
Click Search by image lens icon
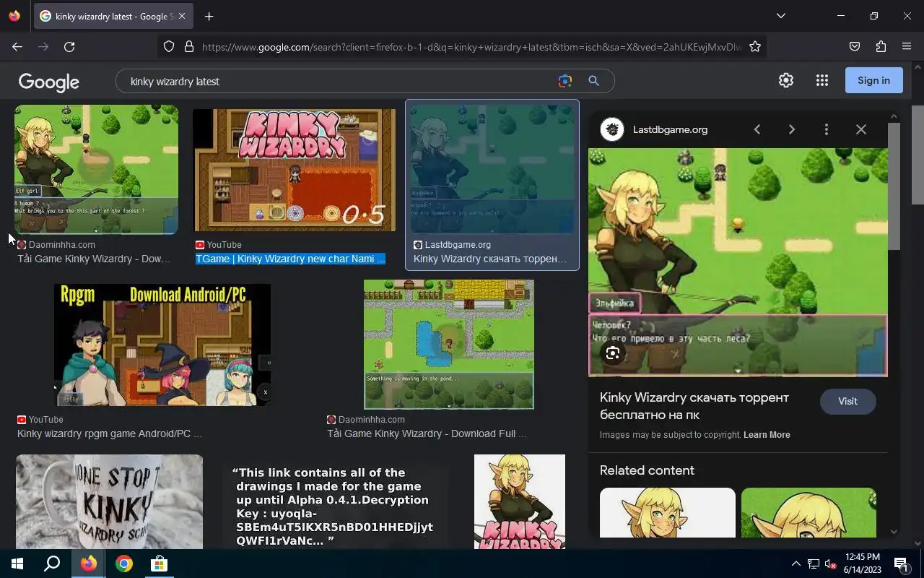565,81
